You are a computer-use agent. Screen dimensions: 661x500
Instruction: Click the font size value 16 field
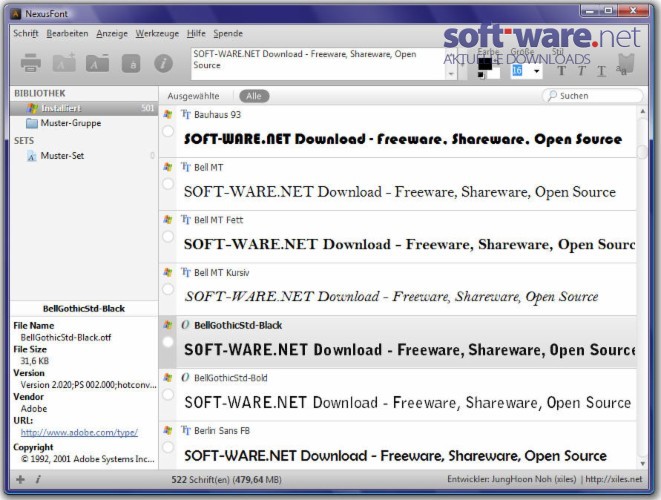(517, 71)
